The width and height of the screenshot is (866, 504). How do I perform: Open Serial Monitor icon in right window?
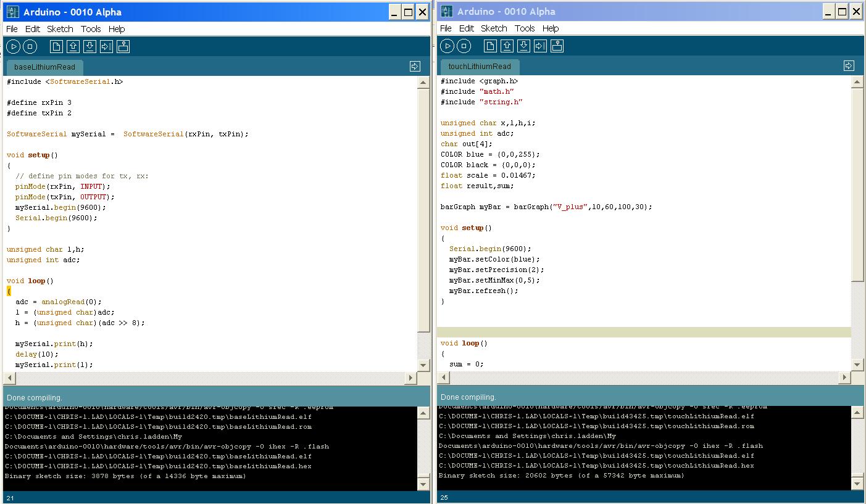557,46
